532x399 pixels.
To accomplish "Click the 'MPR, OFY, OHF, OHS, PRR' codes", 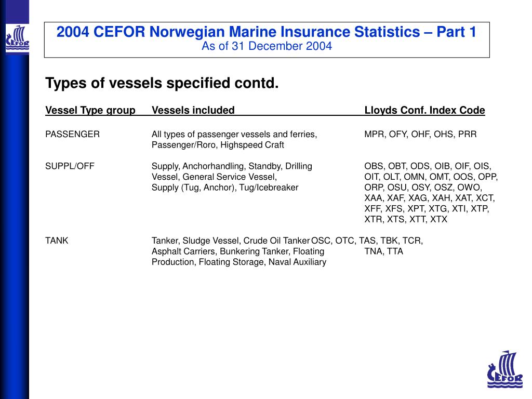I will [420, 135].
